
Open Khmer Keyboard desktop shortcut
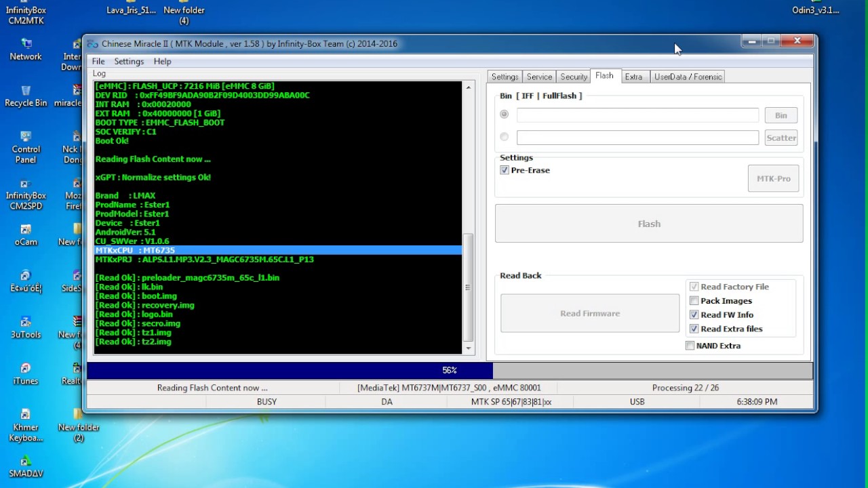(26, 426)
